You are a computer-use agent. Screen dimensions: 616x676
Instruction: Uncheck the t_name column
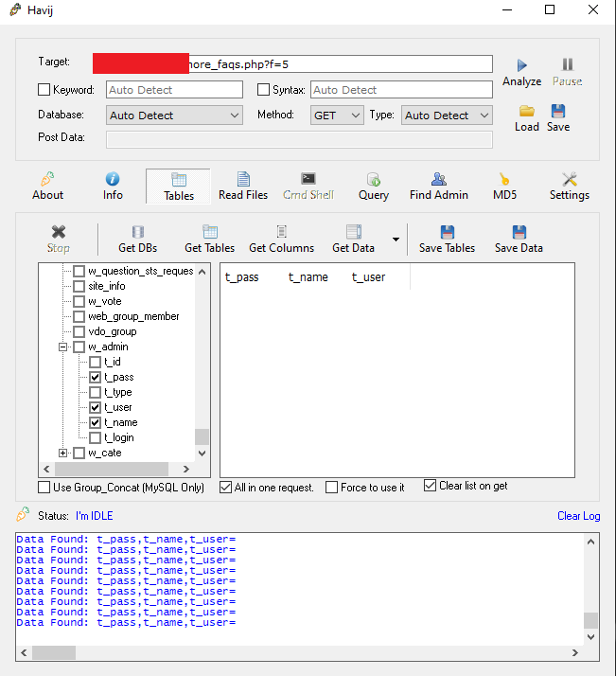[x=96, y=422]
